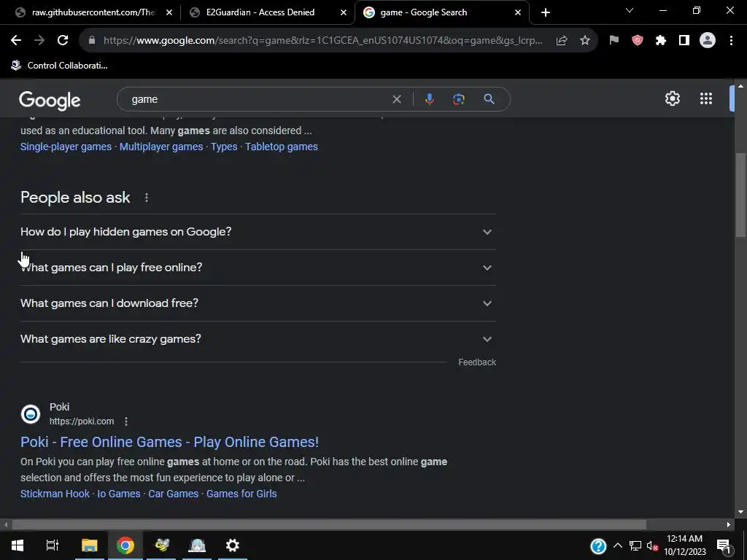This screenshot has height=560, width=747.
Task: Show hidden system tray icons
Action: pos(617,545)
